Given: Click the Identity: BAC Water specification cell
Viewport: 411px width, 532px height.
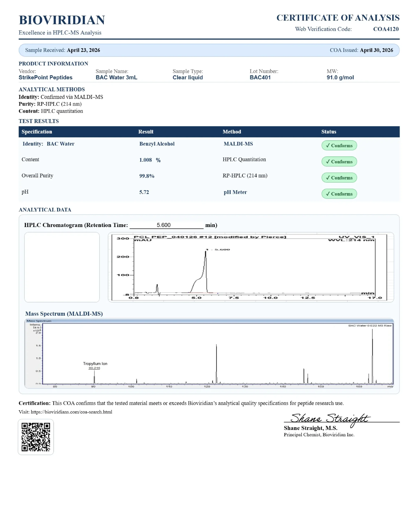Looking at the screenshot, I should 48,144.
